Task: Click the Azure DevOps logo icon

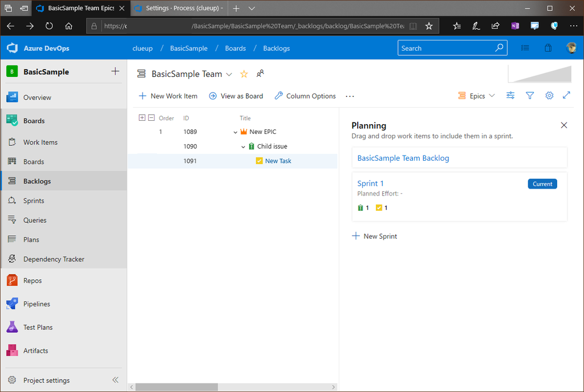Action: pos(13,48)
